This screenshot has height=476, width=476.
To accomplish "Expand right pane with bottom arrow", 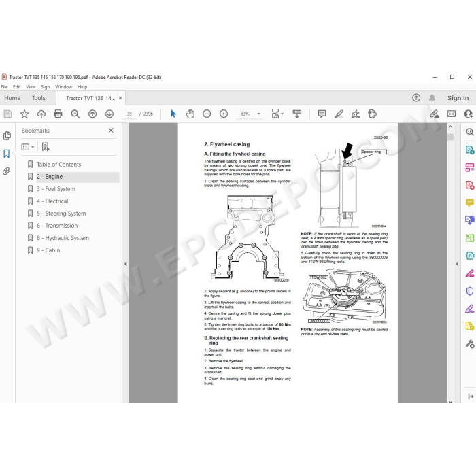I will [x=471, y=396].
